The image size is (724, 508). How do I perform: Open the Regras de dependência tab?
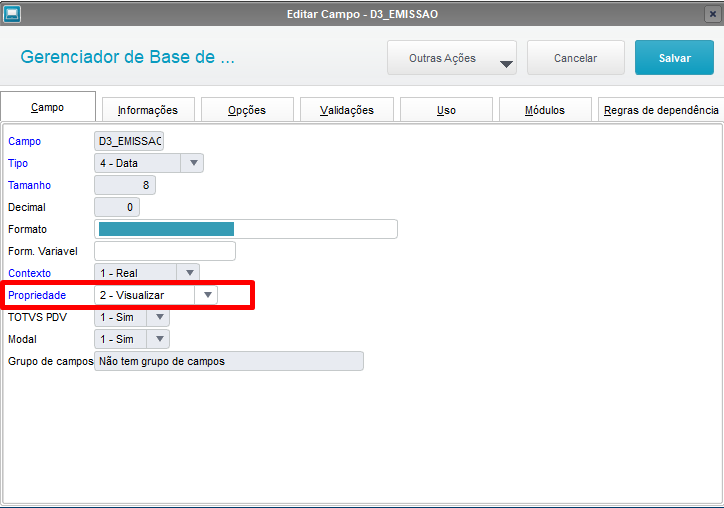point(661,110)
